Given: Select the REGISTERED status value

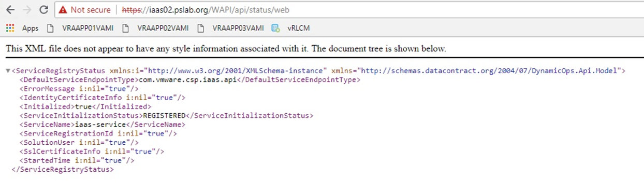Looking at the screenshot, I should point(164,115).
